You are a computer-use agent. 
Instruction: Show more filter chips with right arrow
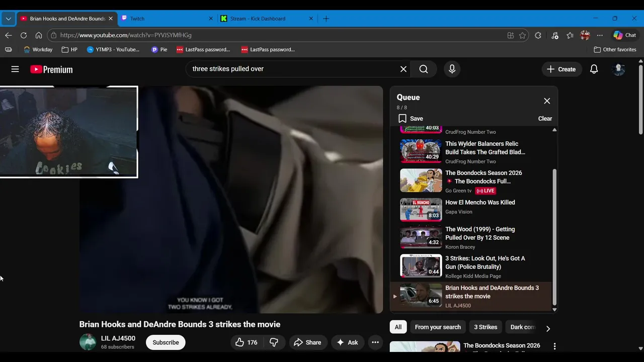[548, 328]
